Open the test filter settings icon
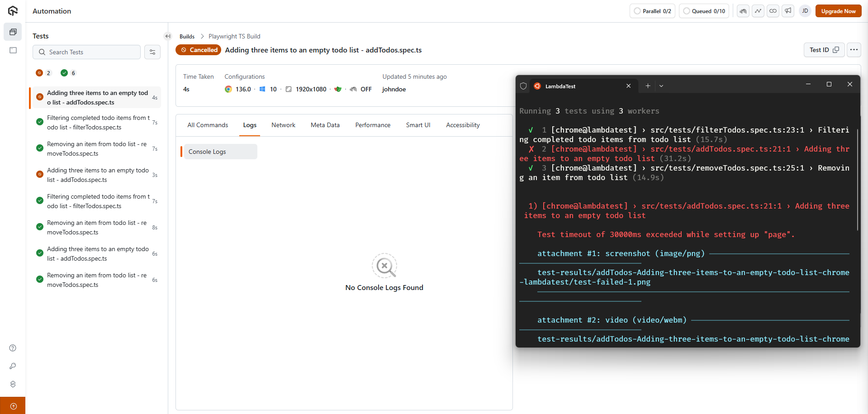The image size is (868, 414). (152, 52)
